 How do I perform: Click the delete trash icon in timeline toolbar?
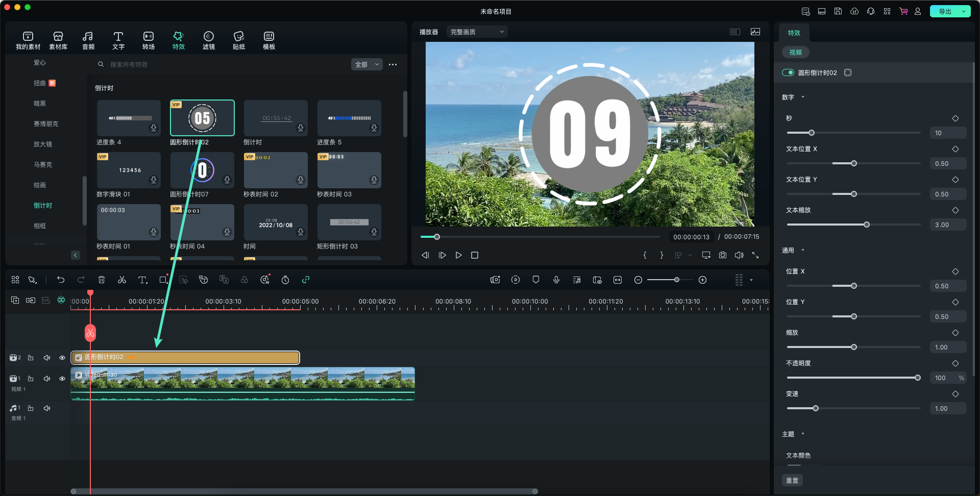(x=102, y=280)
